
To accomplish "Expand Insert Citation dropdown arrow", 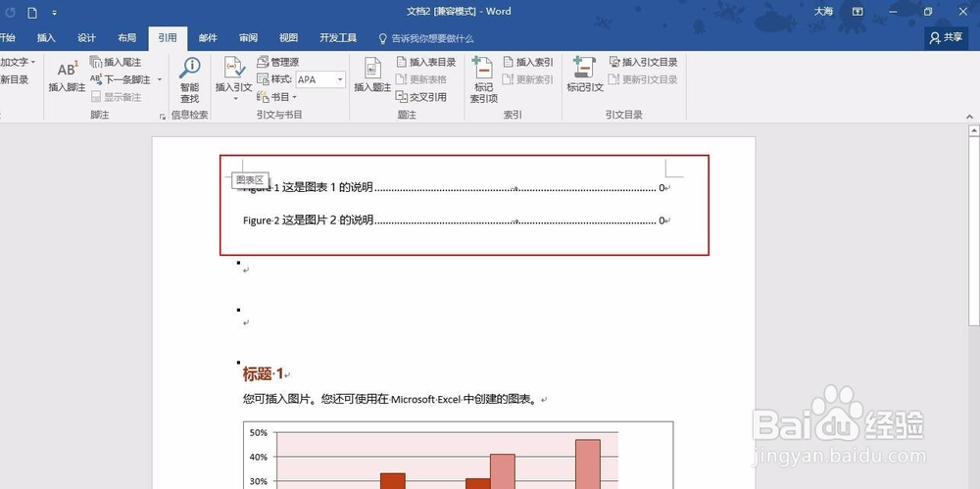I will click(x=235, y=99).
